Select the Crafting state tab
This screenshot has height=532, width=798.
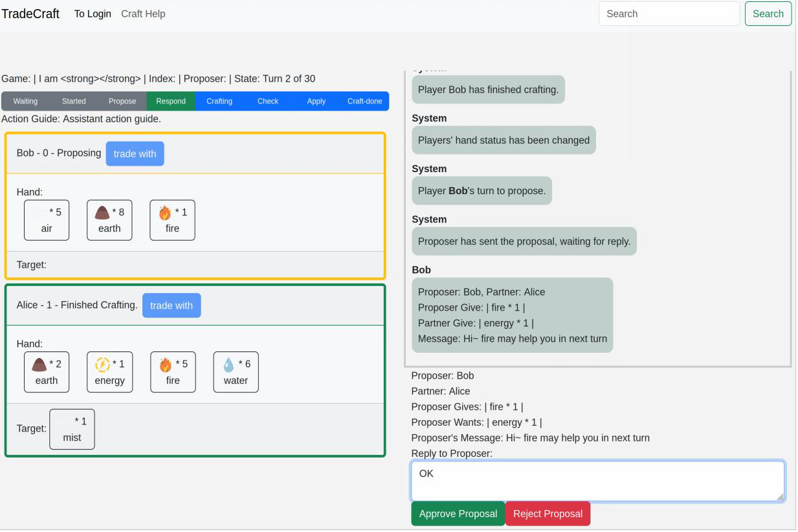(219, 101)
